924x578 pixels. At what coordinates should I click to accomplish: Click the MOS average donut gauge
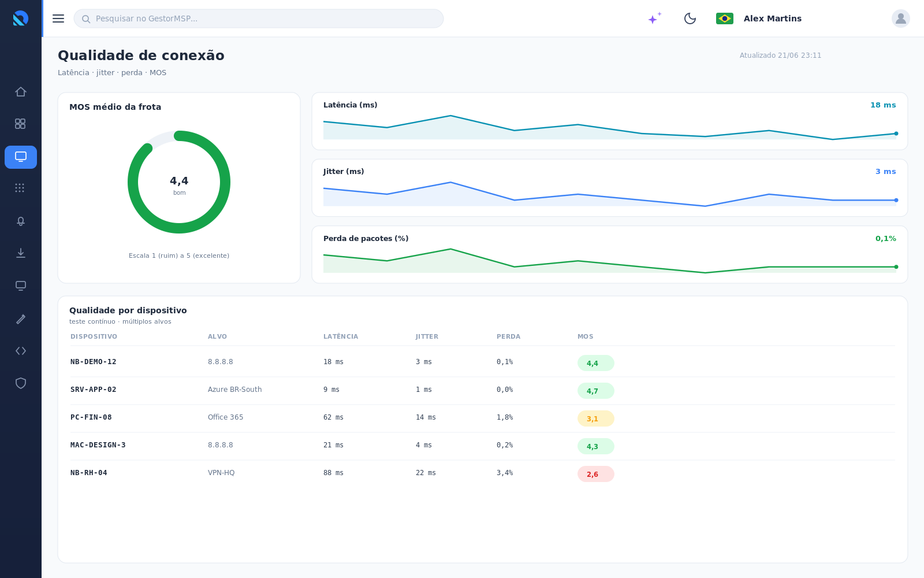pos(179,182)
